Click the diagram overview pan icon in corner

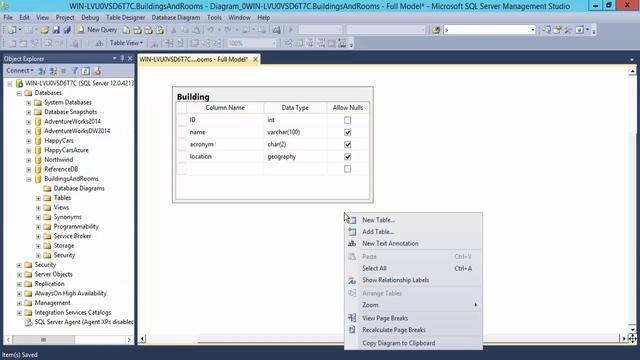click(632, 339)
